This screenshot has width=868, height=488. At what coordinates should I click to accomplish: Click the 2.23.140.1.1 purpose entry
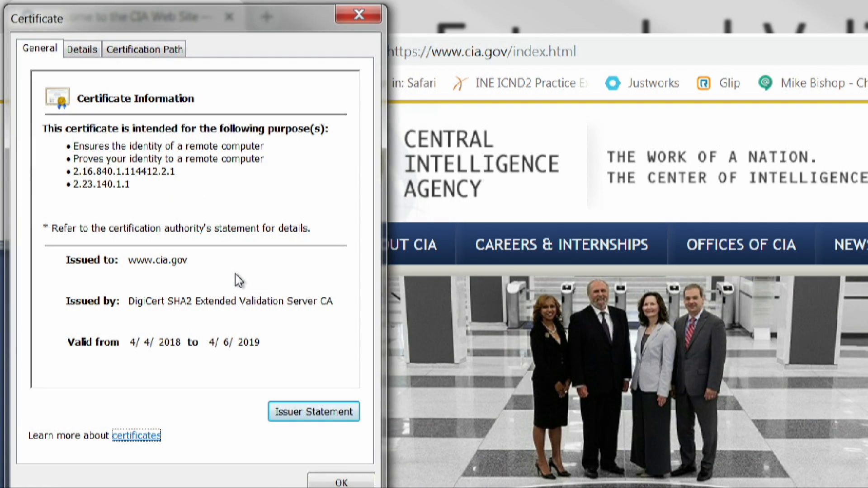pos(101,184)
